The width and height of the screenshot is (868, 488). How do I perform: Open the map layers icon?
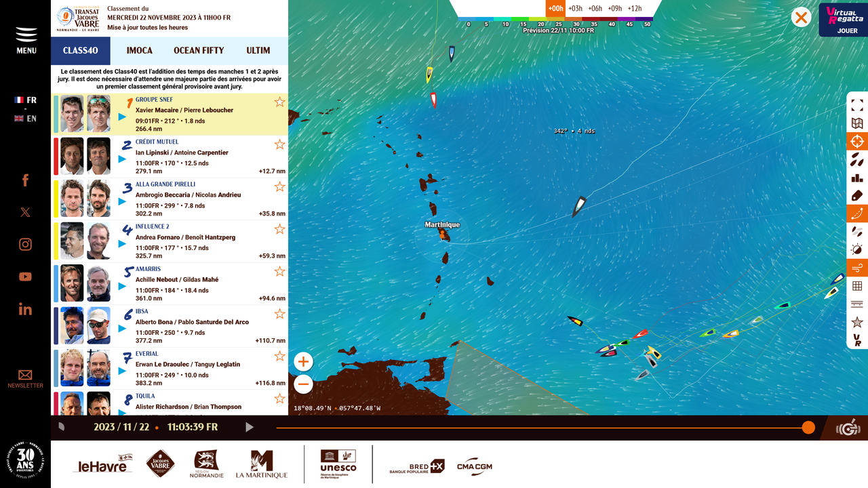click(857, 123)
